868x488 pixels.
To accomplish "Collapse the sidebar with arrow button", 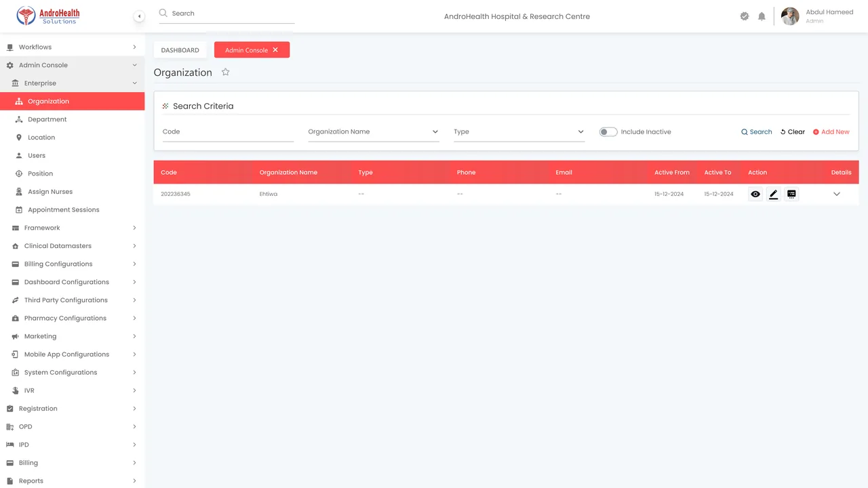I will [x=139, y=16].
